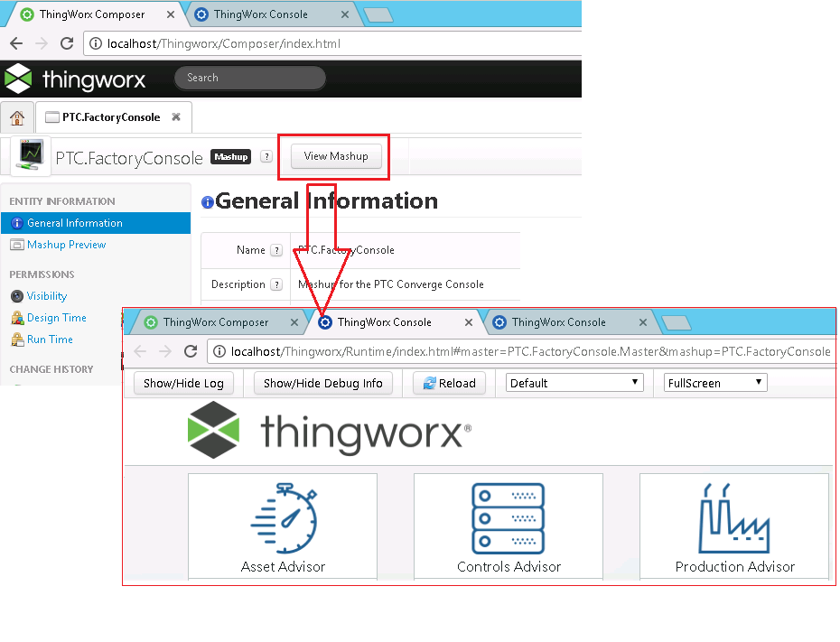Click the thingworx logo in Composer header
The image size is (840, 642).
(x=75, y=79)
